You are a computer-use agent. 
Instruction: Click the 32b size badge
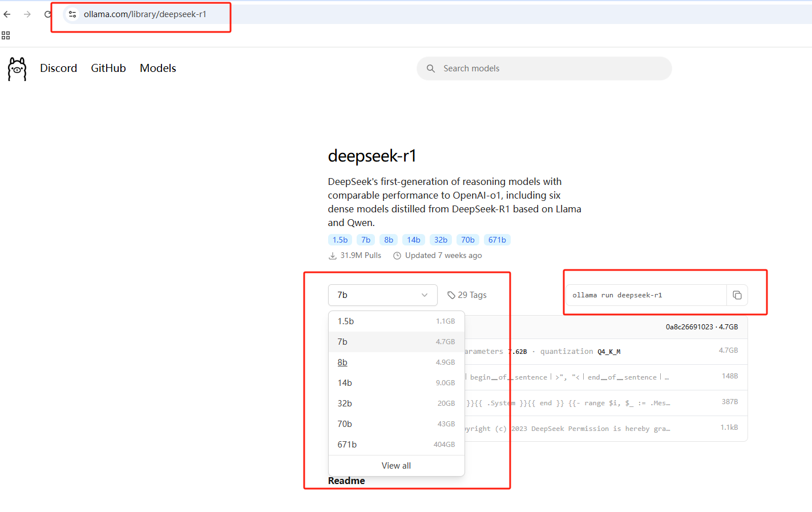[441, 240]
